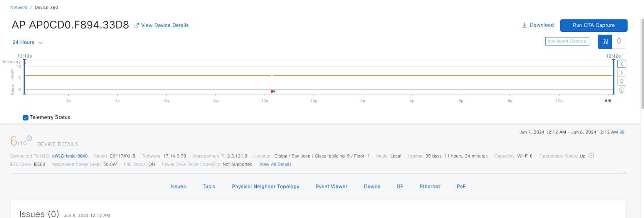644x218 pixels.
Task: Select the RF tab
Action: pos(400,187)
